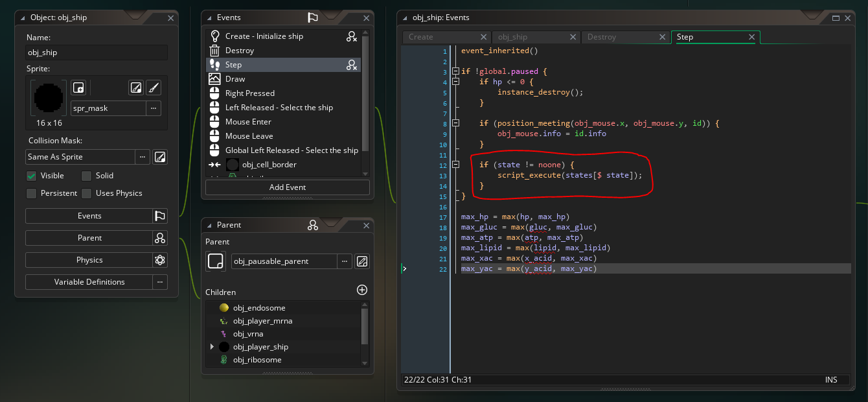
Task: Open the Parent button in the object panel
Action: [x=89, y=238]
